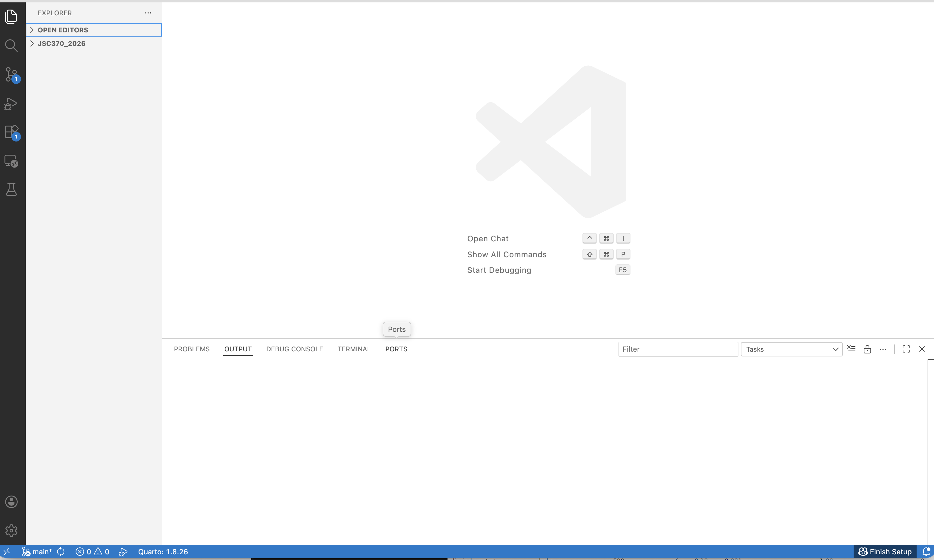
Task: Open Accounts menu icon
Action: click(11, 502)
